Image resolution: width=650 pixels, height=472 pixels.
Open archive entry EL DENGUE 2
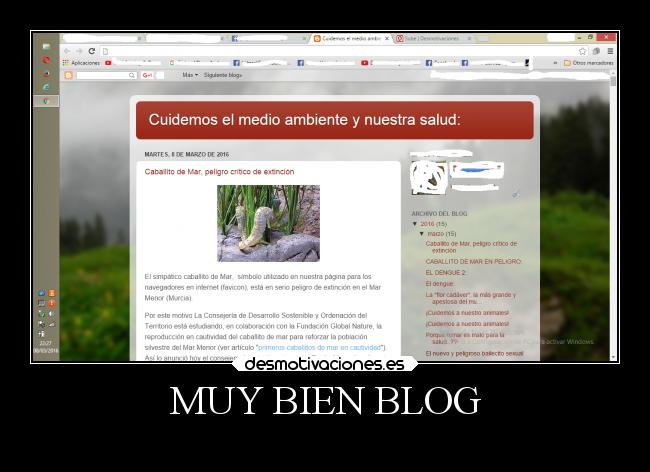[x=446, y=273]
